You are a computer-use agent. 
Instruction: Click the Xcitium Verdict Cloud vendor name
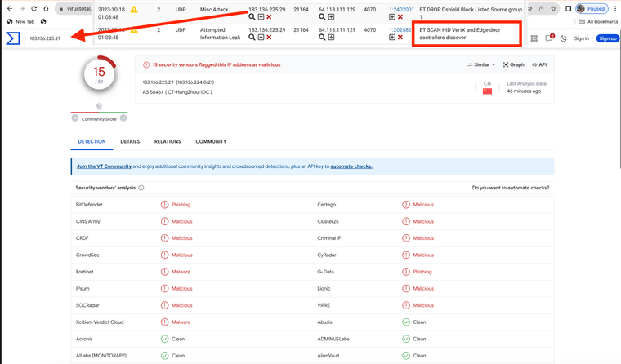pyautogui.click(x=100, y=322)
